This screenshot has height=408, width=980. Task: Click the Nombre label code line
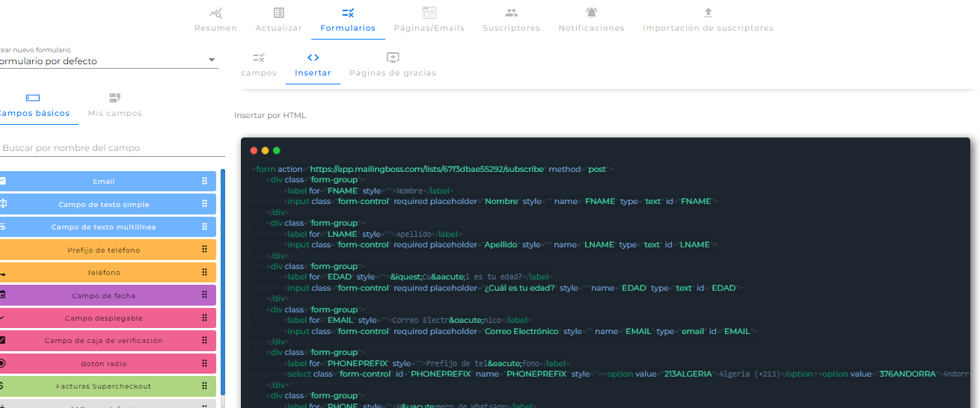pos(367,191)
